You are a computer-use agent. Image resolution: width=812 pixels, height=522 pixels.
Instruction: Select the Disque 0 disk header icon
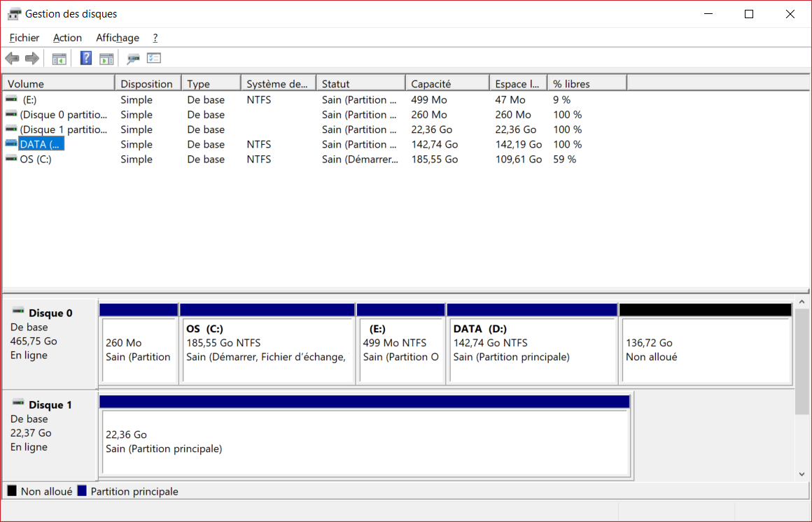click(x=18, y=312)
